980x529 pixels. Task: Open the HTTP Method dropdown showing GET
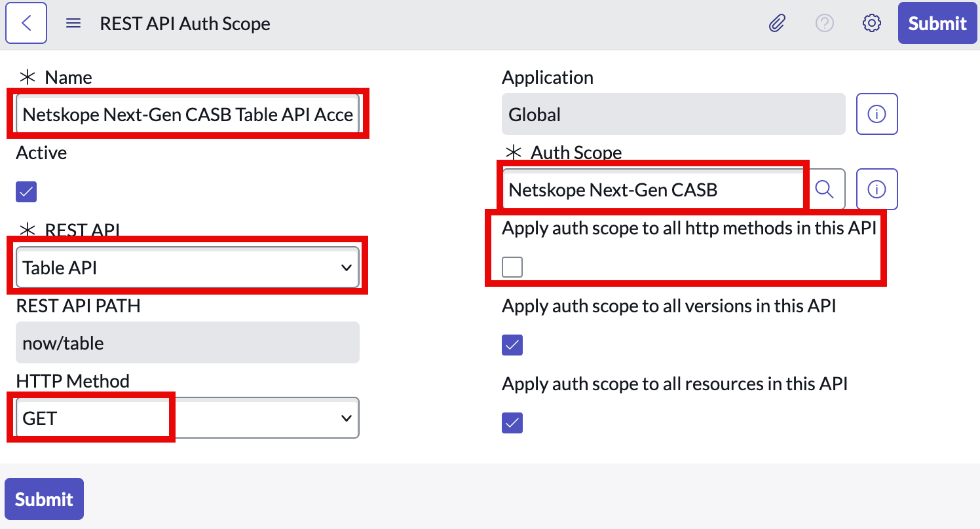point(187,418)
